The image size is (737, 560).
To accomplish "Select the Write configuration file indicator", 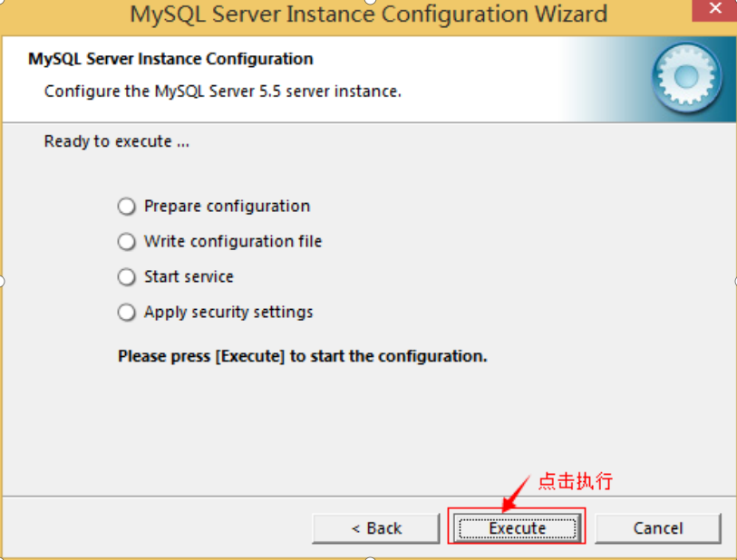I will pyautogui.click(x=126, y=241).
